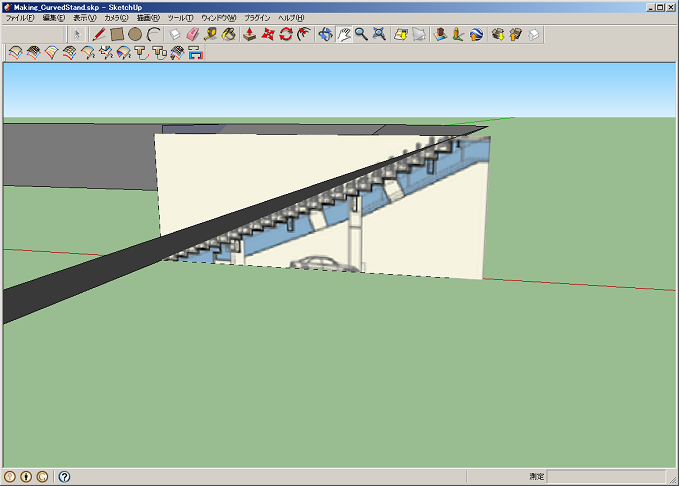Choose the Rotate tool
This screenshot has height=486, width=679.
(285, 34)
